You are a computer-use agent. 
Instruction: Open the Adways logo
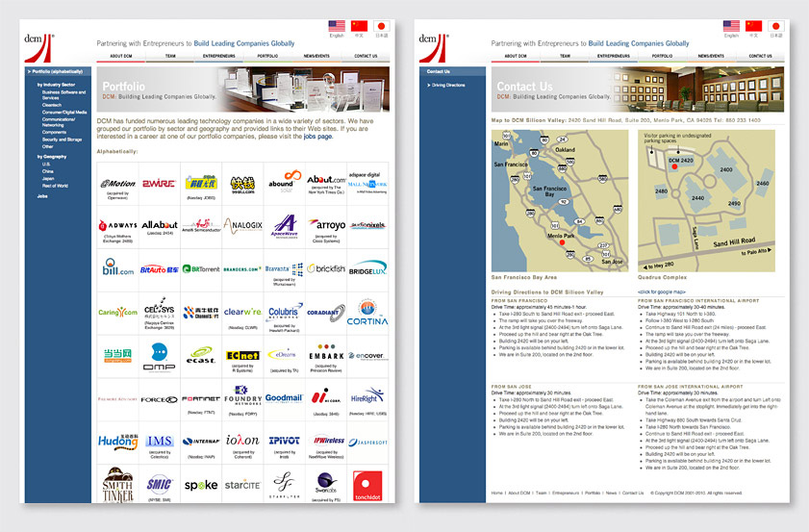[117, 225]
